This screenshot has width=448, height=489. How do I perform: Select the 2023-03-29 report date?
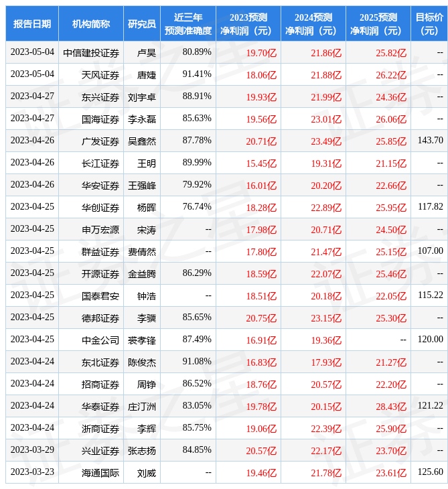click(32, 450)
